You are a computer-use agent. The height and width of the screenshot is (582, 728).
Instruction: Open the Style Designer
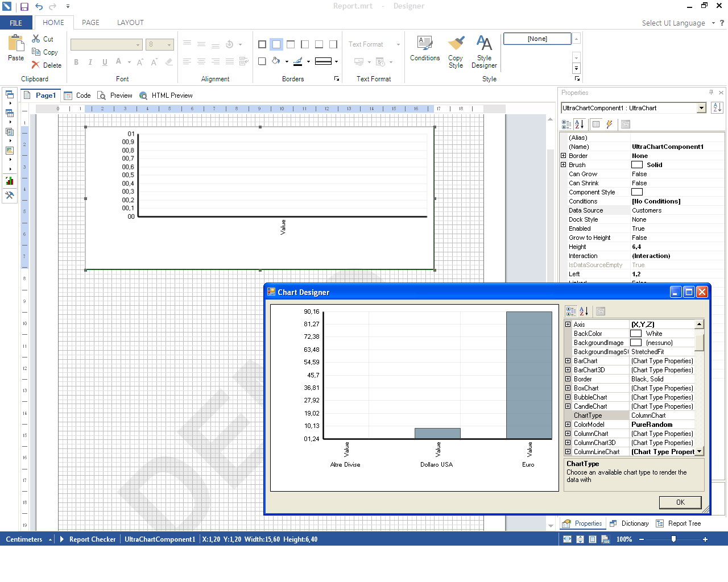pyautogui.click(x=484, y=52)
